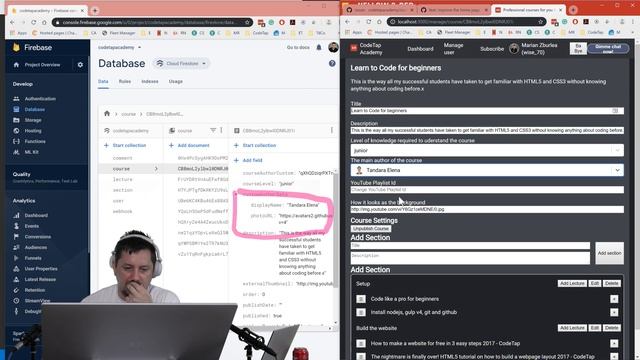
Task: Click YouTube Playlist Id input field
Action: tap(487, 190)
